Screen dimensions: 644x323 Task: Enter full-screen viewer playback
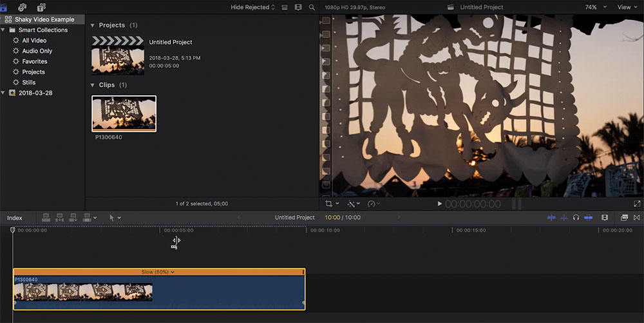pyautogui.click(x=637, y=204)
